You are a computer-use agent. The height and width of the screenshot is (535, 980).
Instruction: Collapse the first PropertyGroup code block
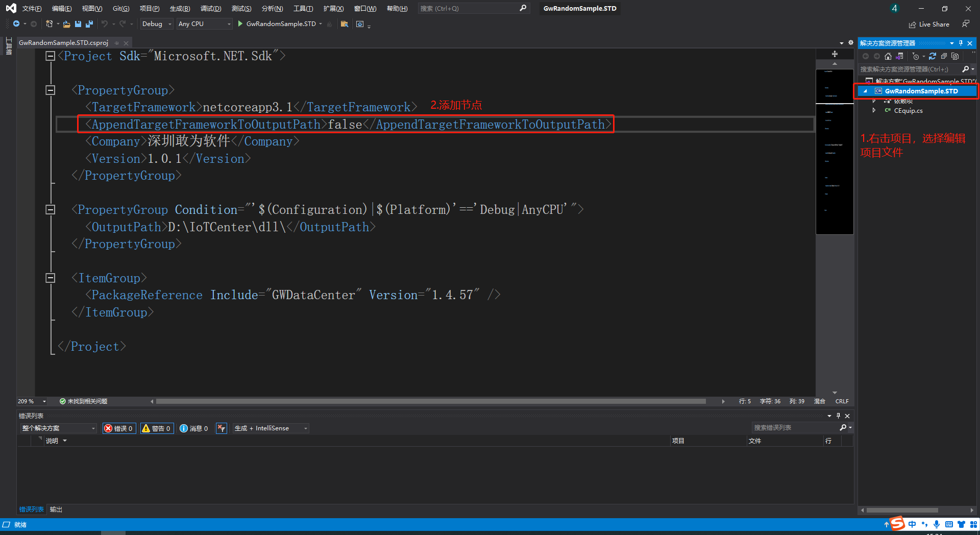(x=51, y=90)
